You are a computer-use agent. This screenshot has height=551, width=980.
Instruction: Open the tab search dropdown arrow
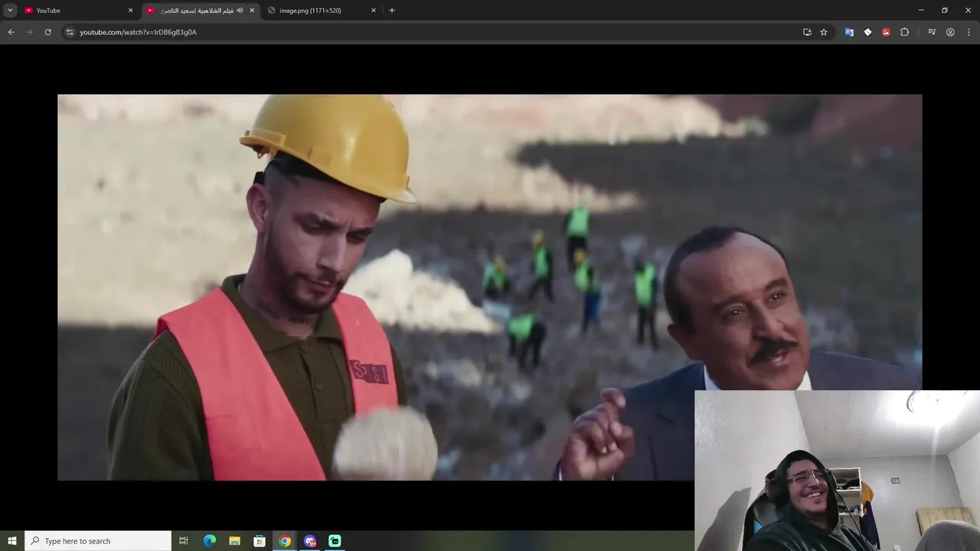tap(10, 10)
